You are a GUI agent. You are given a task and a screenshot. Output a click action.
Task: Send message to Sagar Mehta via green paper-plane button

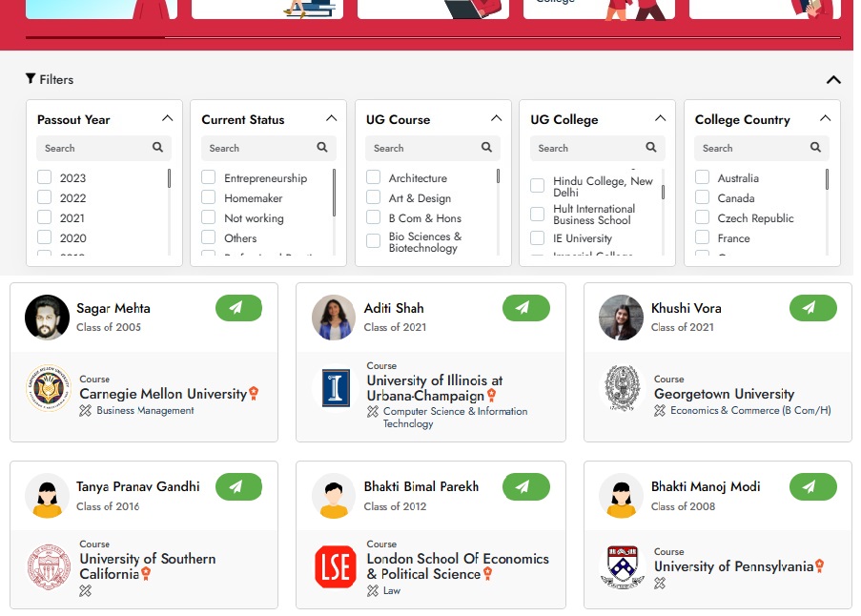click(x=239, y=307)
